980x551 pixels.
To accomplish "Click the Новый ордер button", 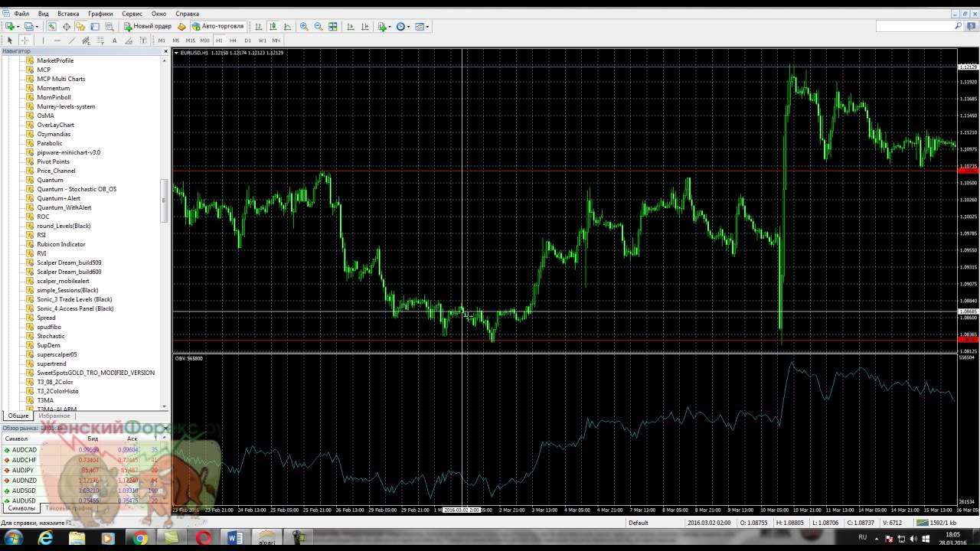I will click(x=148, y=26).
